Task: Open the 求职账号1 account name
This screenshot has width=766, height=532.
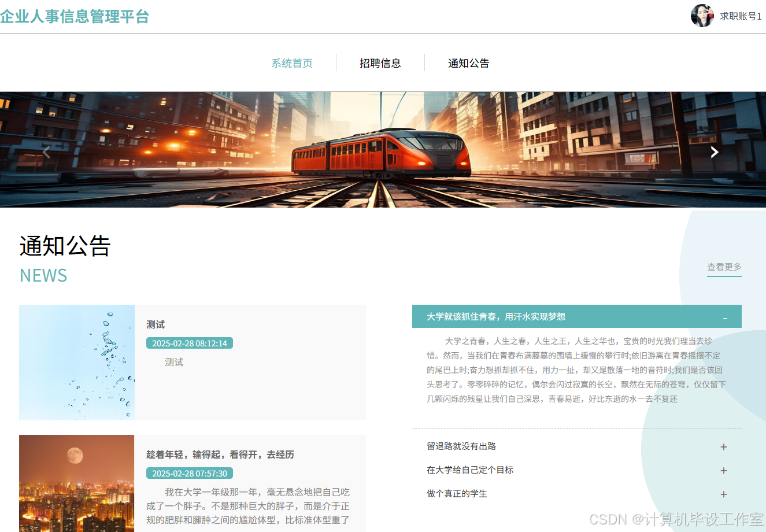Action: (741, 16)
